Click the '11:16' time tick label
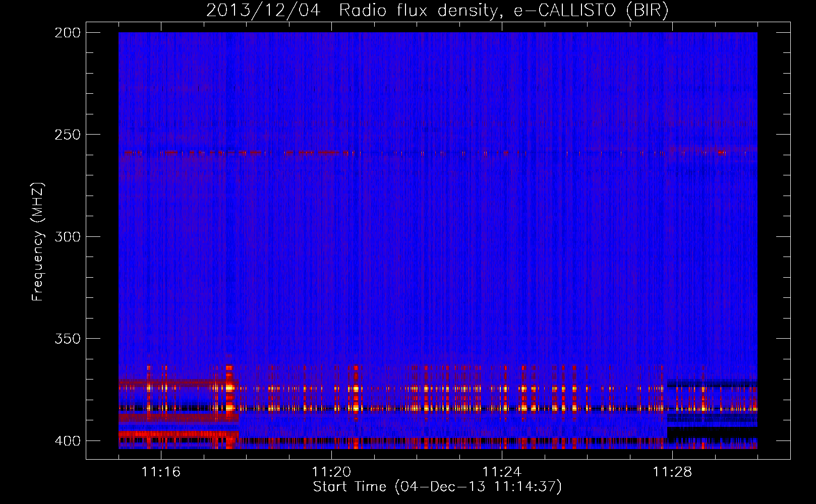 point(161,472)
